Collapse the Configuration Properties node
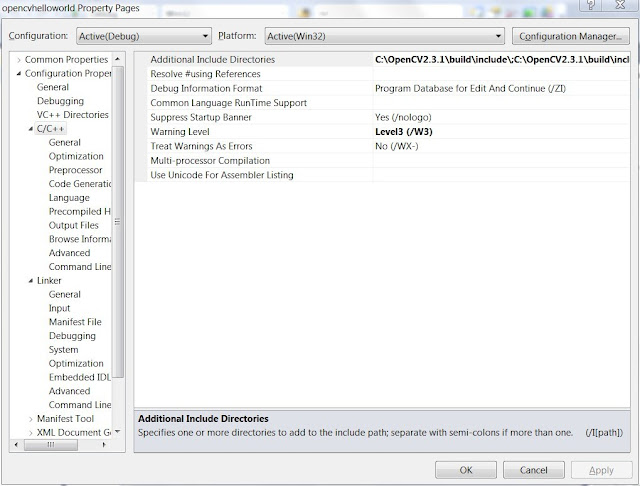The width and height of the screenshot is (640, 486). 19,73
